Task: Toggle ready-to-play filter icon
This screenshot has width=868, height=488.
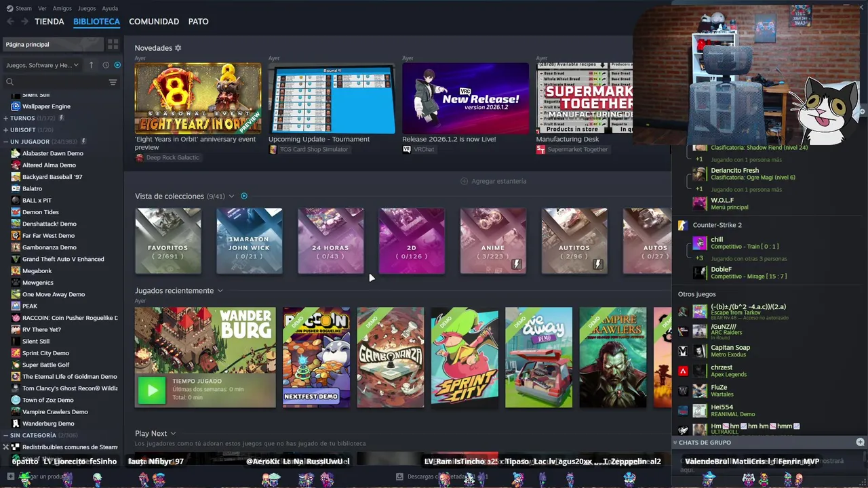Action: (x=117, y=65)
